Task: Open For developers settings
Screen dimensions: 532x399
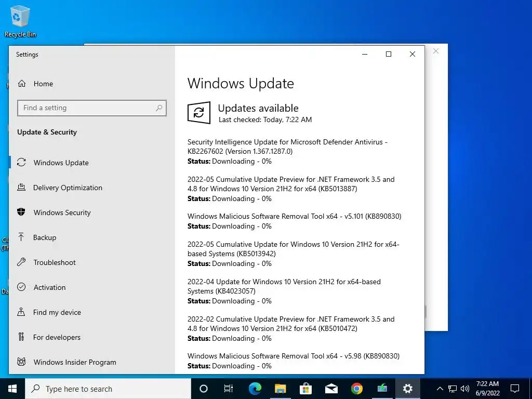Action: point(57,337)
